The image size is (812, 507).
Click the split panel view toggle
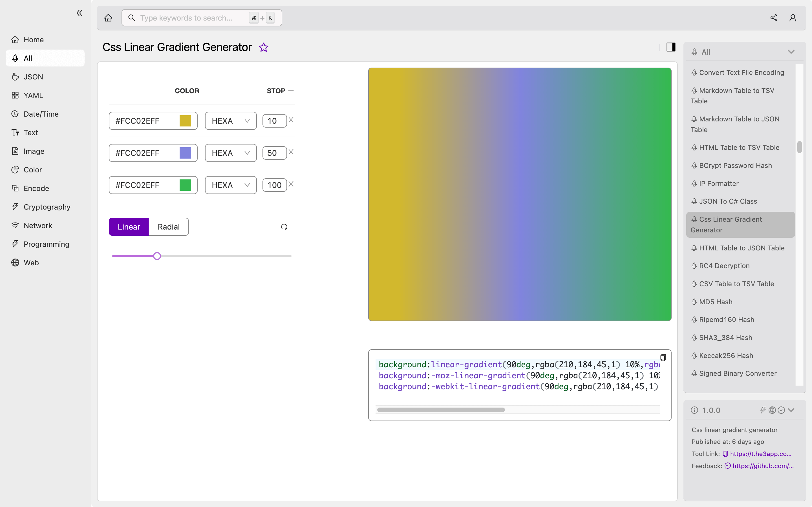pos(671,47)
